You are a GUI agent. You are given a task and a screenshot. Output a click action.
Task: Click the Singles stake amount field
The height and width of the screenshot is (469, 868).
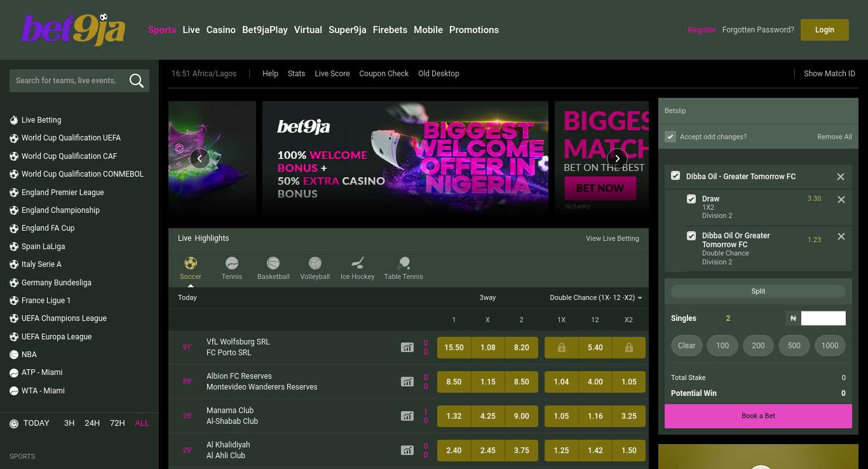pyautogui.click(x=824, y=318)
